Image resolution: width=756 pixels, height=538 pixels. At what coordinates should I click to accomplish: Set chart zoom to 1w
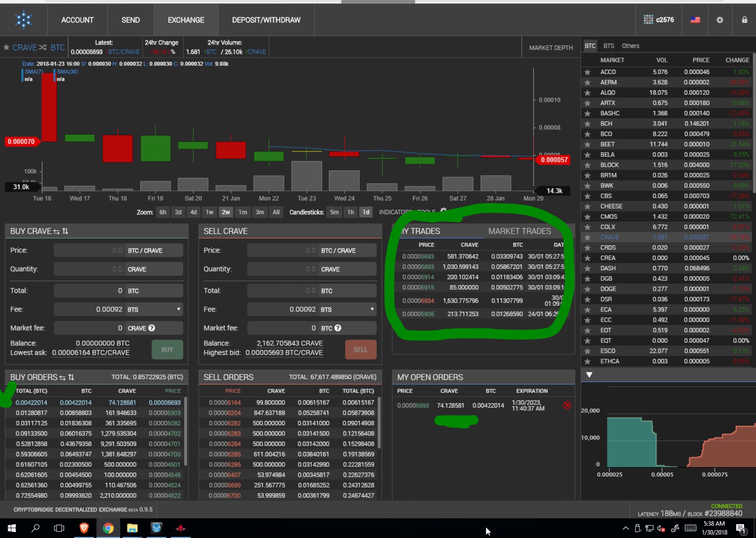pos(209,212)
